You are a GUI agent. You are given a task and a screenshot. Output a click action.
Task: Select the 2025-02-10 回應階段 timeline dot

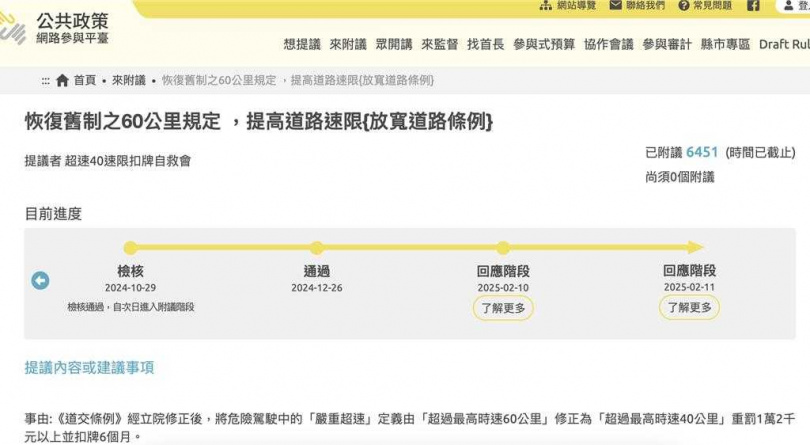coord(503,248)
